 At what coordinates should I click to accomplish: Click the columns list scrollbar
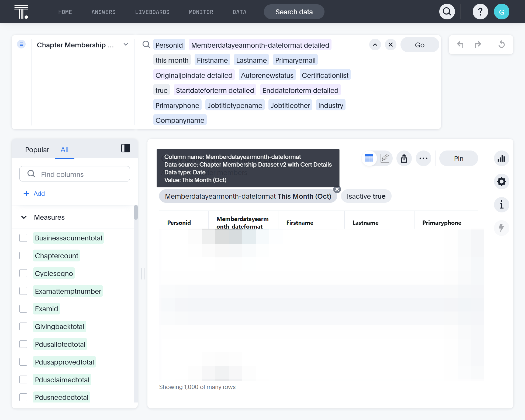pos(136,213)
